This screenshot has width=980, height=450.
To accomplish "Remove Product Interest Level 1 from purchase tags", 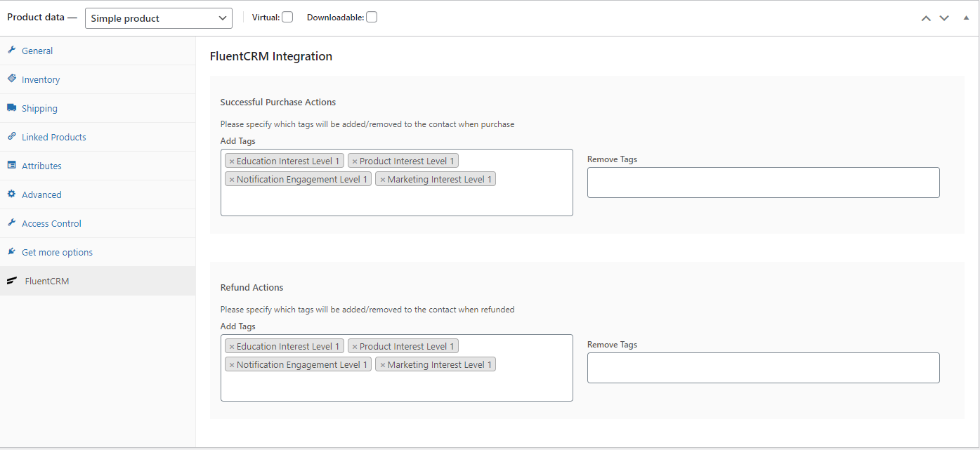I will click(355, 161).
